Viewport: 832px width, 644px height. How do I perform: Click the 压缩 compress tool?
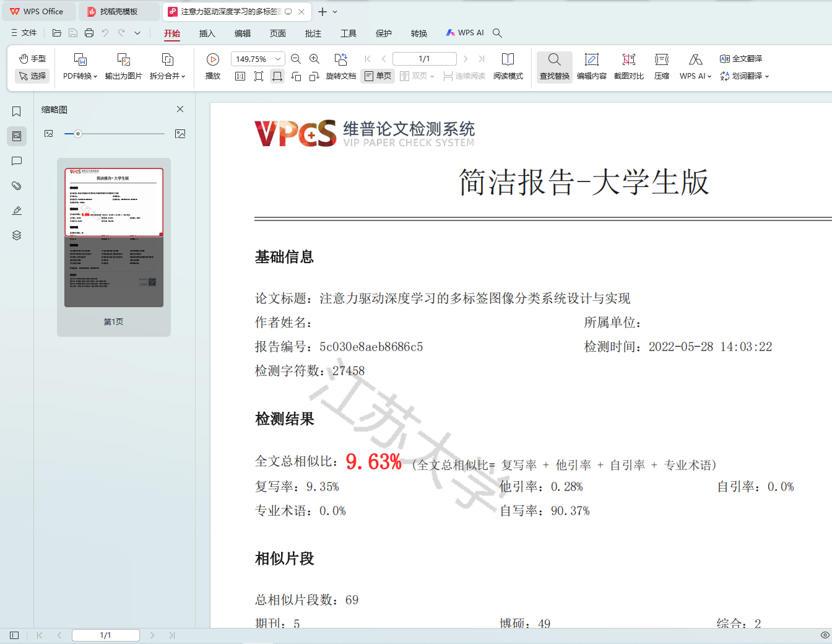[662, 67]
